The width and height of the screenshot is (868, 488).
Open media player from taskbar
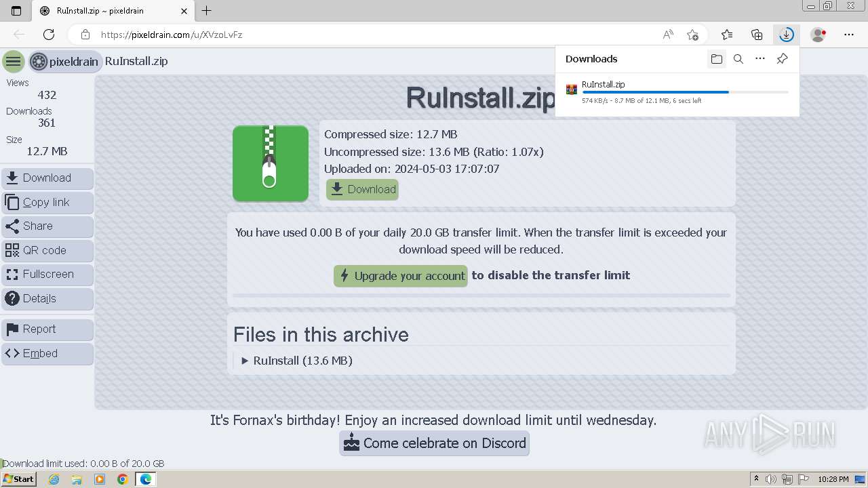tap(100, 479)
